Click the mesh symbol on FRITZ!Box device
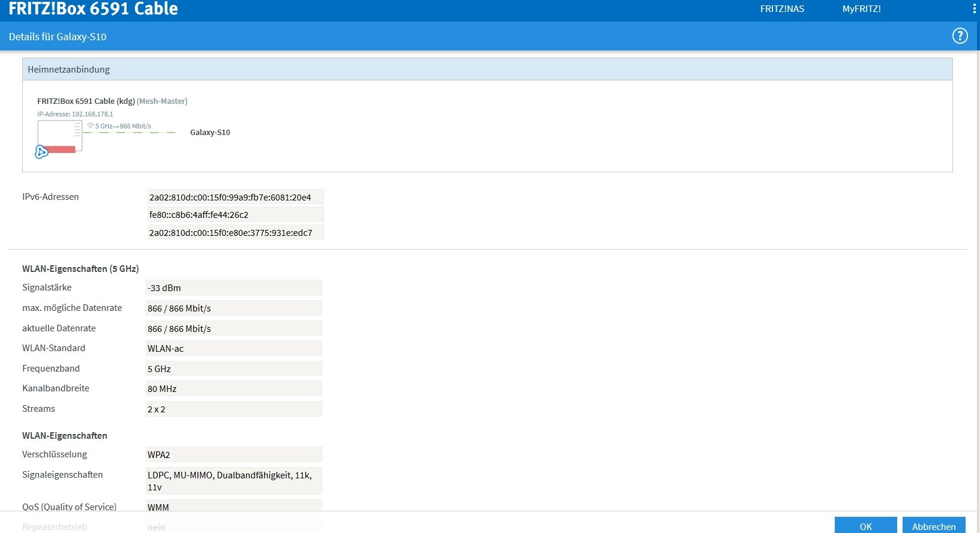The width and height of the screenshot is (980, 533). 41,152
